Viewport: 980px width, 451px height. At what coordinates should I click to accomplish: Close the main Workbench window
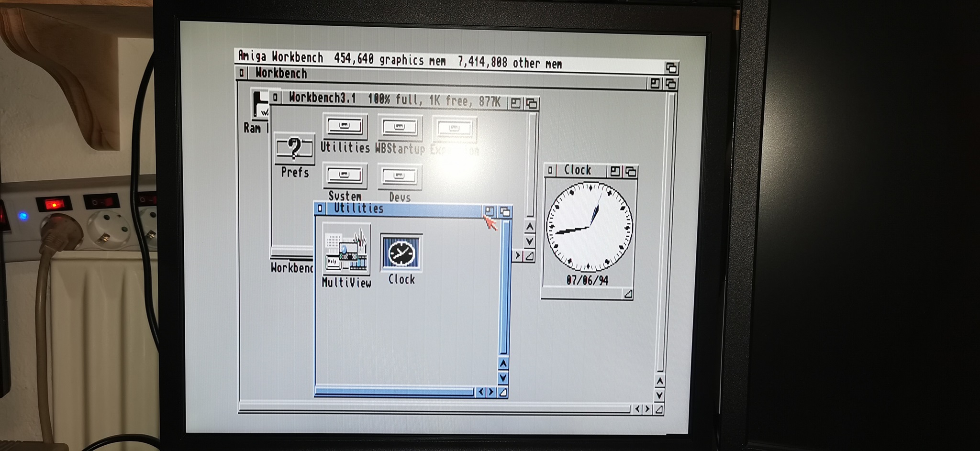pyautogui.click(x=242, y=73)
